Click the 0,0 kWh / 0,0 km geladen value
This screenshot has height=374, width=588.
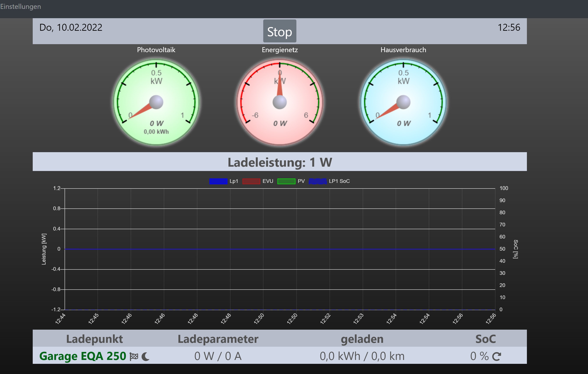click(362, 356)
